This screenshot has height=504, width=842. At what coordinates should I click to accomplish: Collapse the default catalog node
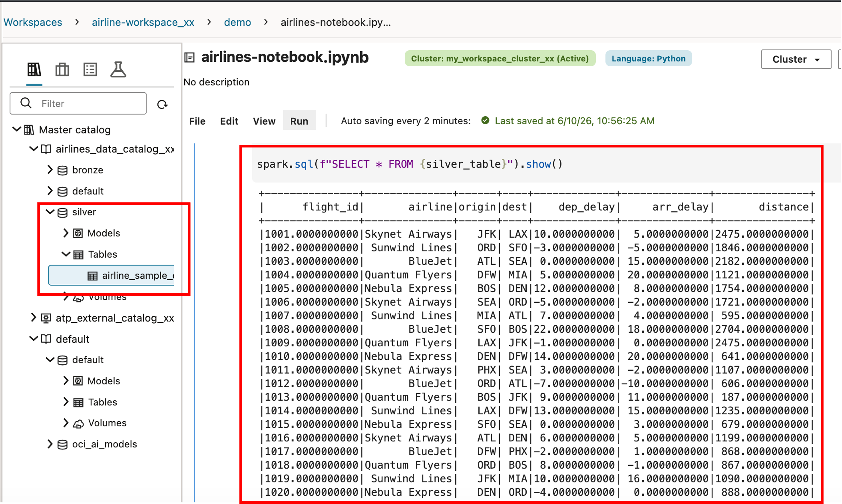coord(33,339)
